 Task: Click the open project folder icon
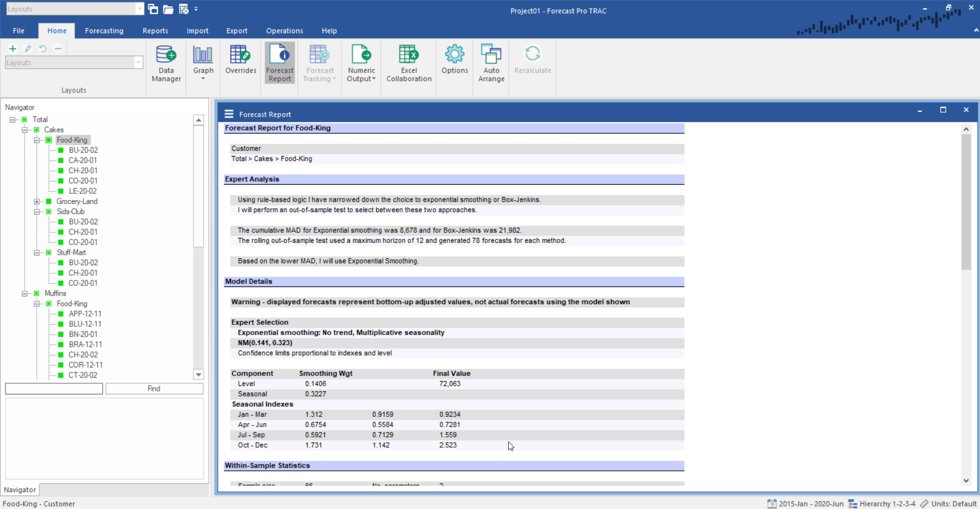tap(168, 9)
